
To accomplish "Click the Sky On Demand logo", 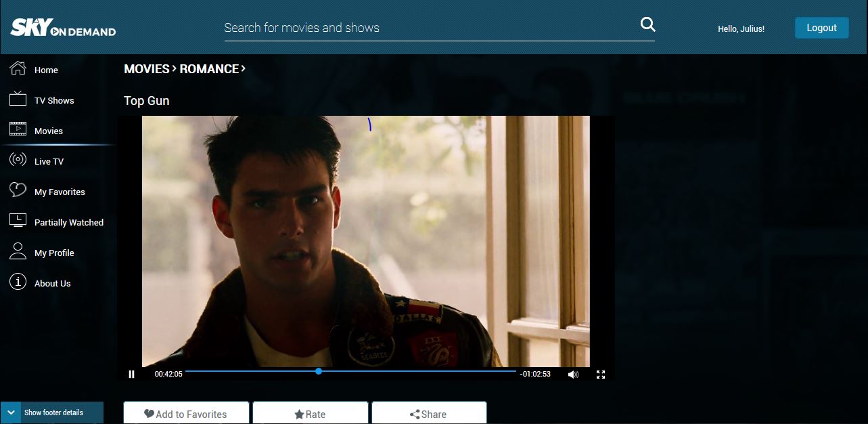I will pyautogui.click(x=63, y=28).
